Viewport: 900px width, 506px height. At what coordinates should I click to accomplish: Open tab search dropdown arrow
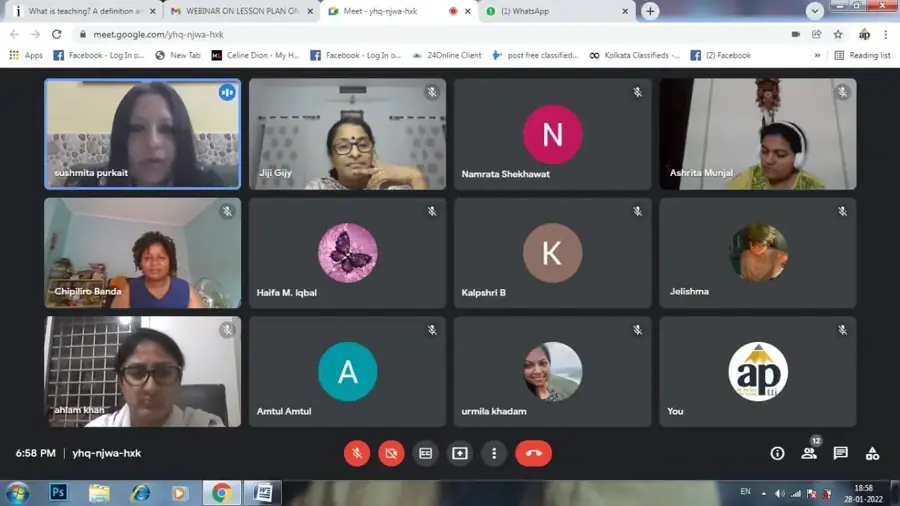tap(814, 11)
